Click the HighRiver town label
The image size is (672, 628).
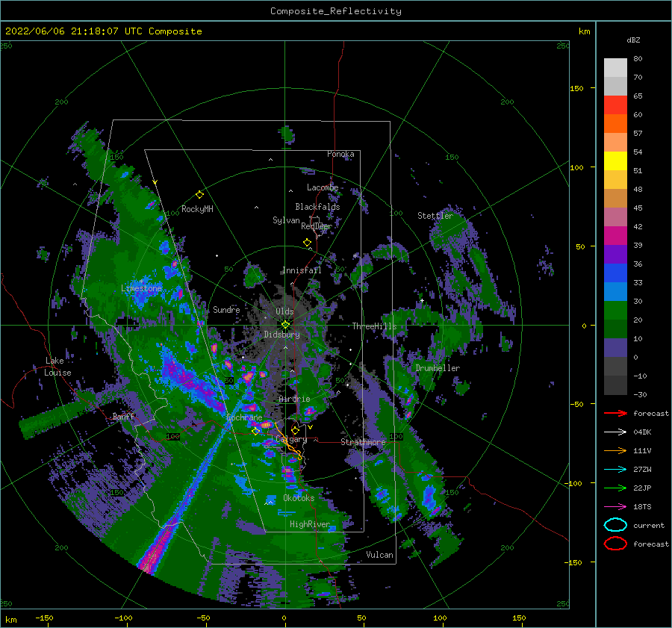click(x=310, y=524)
